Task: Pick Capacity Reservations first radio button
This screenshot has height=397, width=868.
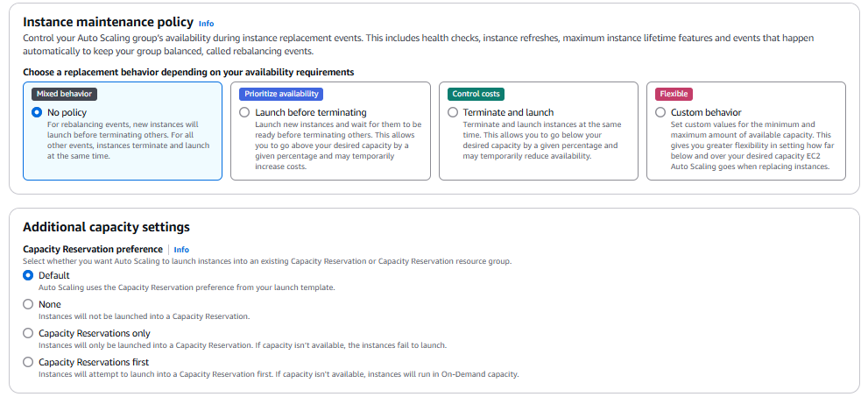Action: coord(28,362)
